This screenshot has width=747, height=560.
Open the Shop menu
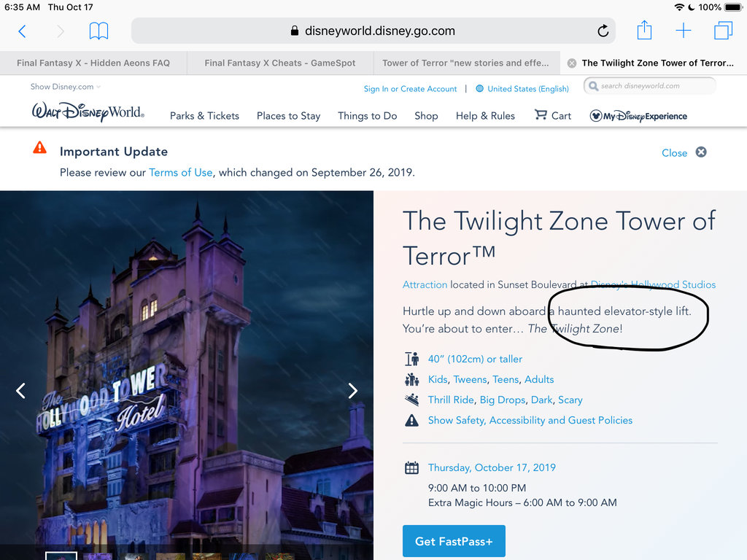426,116
